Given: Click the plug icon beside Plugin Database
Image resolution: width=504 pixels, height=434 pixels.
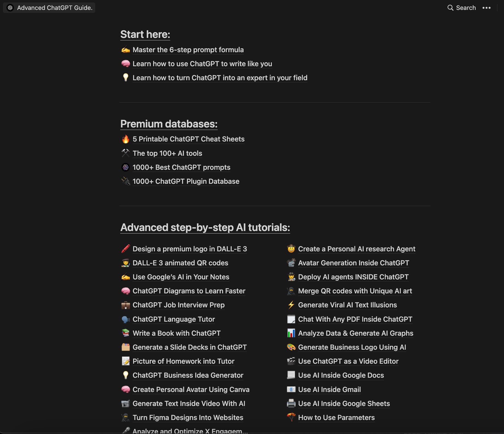Looking at the screenshot, I should [126, 181].
